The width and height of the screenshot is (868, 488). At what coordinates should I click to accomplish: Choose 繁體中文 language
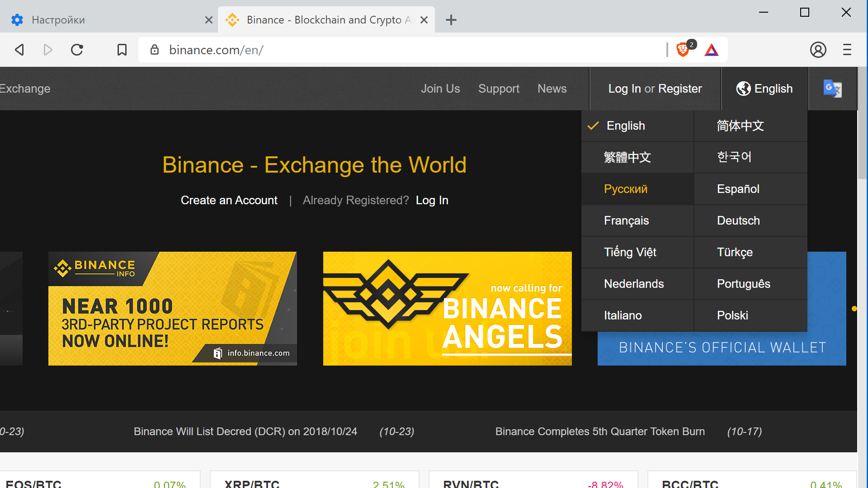click(x=637, y=157)
